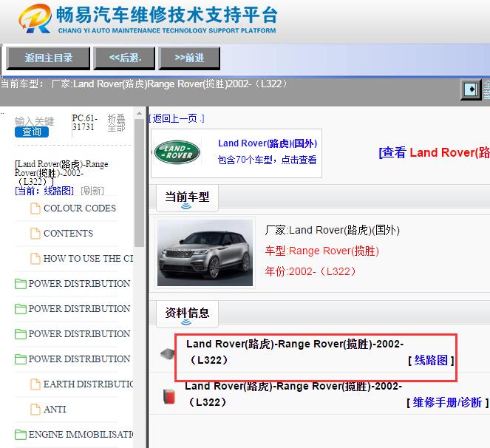Open the 线路图 wiring diagram link

tap(431, 361)
